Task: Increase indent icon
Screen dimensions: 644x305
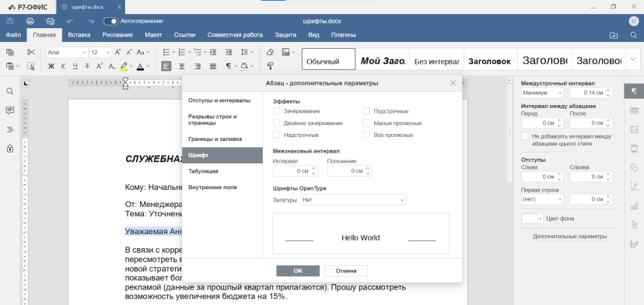Action: click(229, 52)
